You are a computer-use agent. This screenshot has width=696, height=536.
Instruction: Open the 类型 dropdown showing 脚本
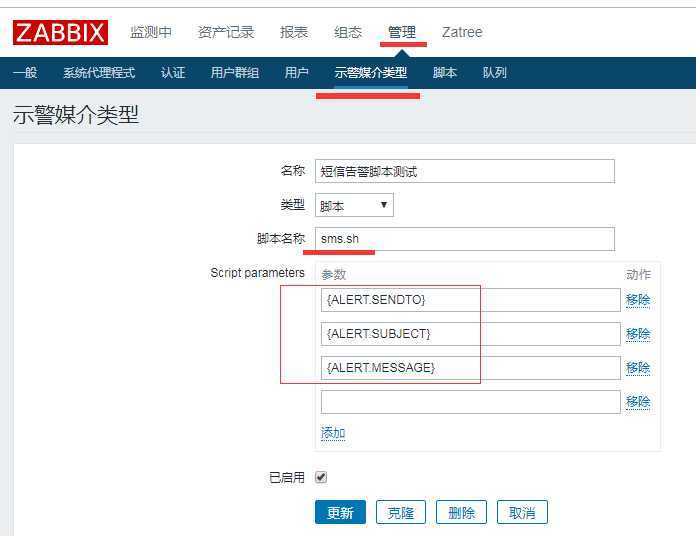click(354, 205)
